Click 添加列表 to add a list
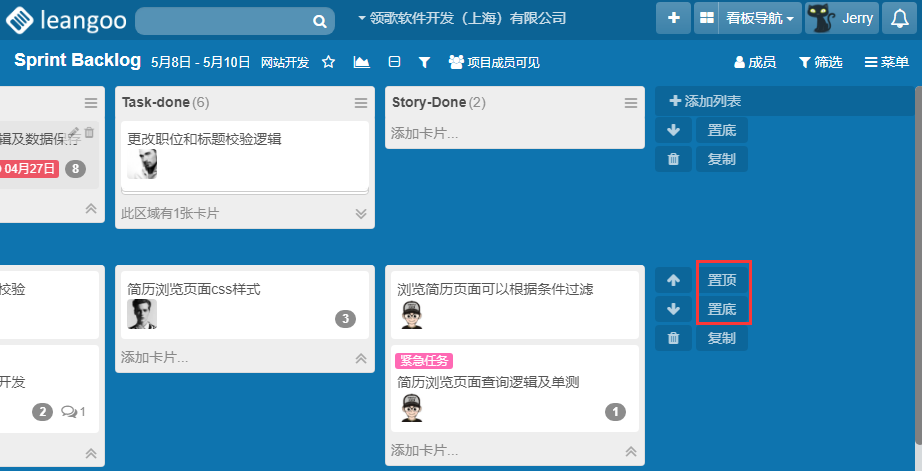This screenshot has height=471, width=922. coord(705,101)
